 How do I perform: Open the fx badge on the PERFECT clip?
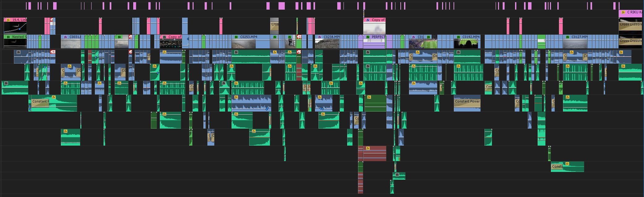[368, 37]
